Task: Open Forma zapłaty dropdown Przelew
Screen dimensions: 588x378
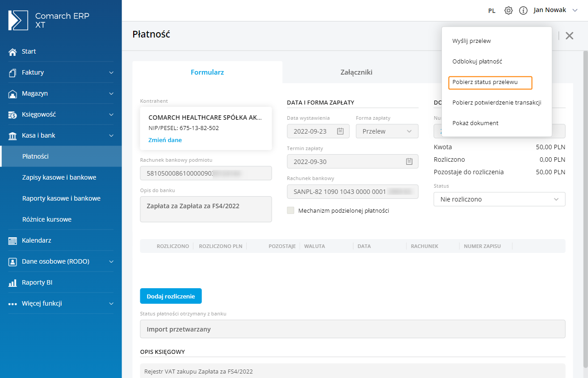Action: pos(387,131)
